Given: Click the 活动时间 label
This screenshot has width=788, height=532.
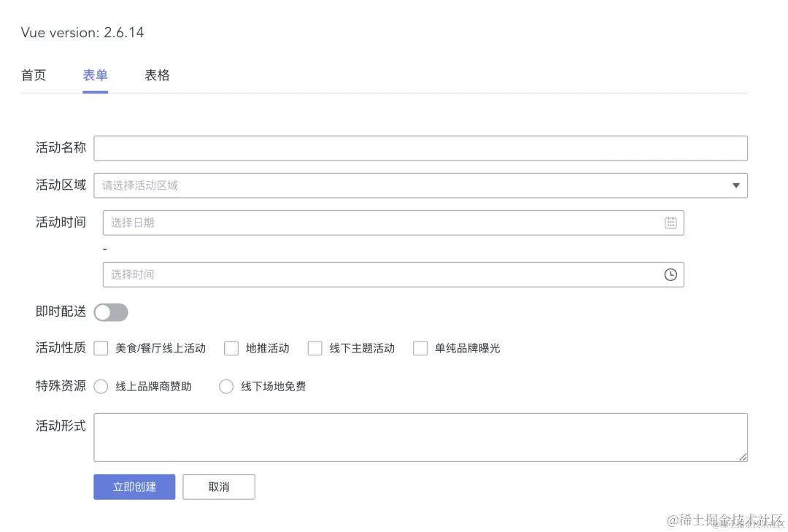Looking at the screenshot, I should pyautogui.click(x=61, y=223).
